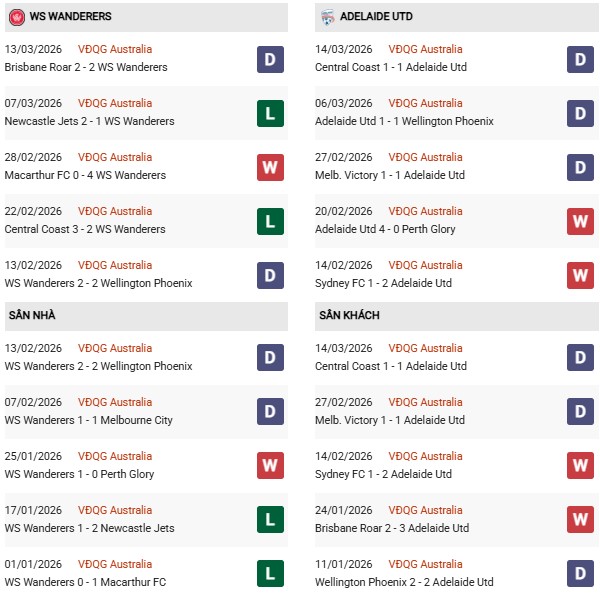This screenshot has height=593, width=600.
Task: Select the SÂN KHÁCH section header
Action: [x=352, y=315]
